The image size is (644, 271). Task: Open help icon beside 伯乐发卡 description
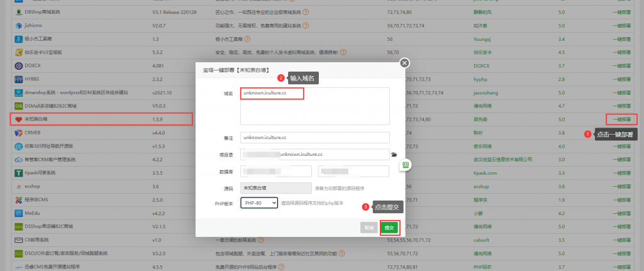343,52
